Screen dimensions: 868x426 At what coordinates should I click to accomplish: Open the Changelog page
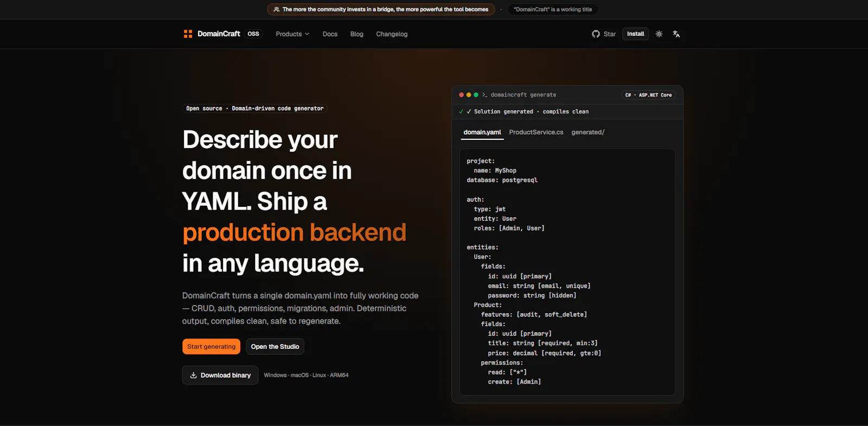(392, 34)
